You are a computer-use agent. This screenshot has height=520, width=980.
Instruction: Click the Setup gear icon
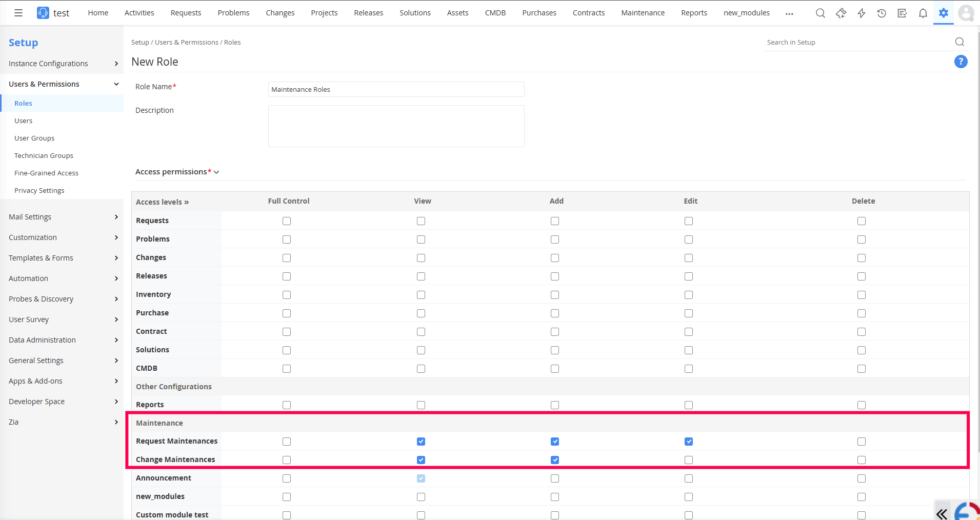[944, 13]
